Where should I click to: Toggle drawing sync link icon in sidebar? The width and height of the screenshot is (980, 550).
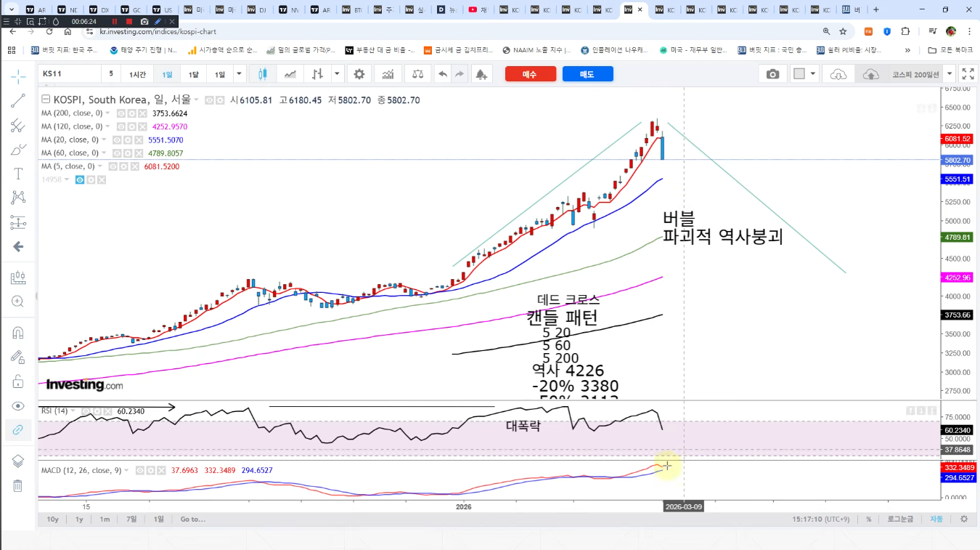click(x=18, y=429)
